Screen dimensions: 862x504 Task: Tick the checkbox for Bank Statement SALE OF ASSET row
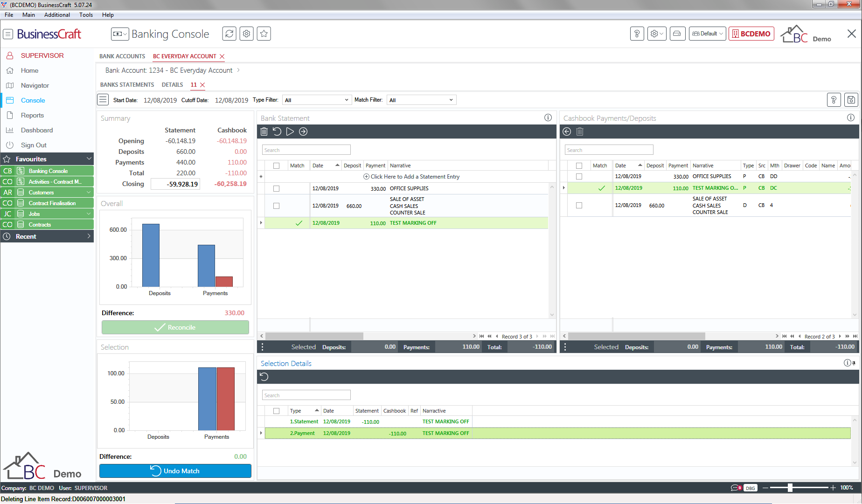(276, 206)
